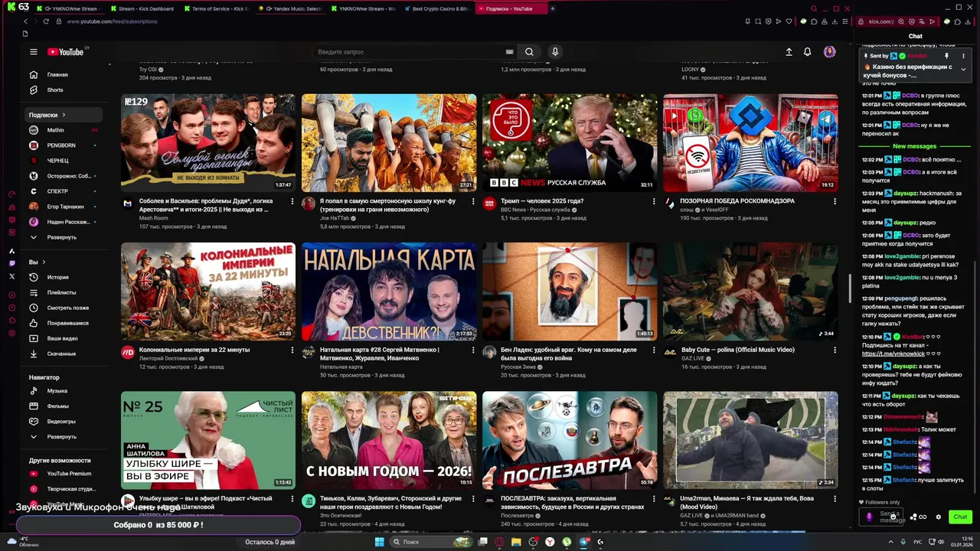Viewport: 980px width, 551px height.
Task: Expand the Вы section chevron
Action: click(42, 262)
